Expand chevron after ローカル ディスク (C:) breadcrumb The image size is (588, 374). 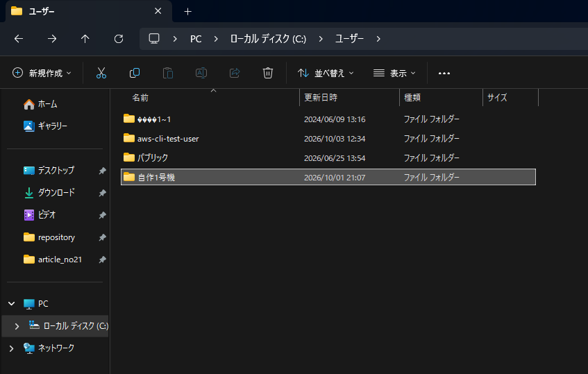(320, 39)
